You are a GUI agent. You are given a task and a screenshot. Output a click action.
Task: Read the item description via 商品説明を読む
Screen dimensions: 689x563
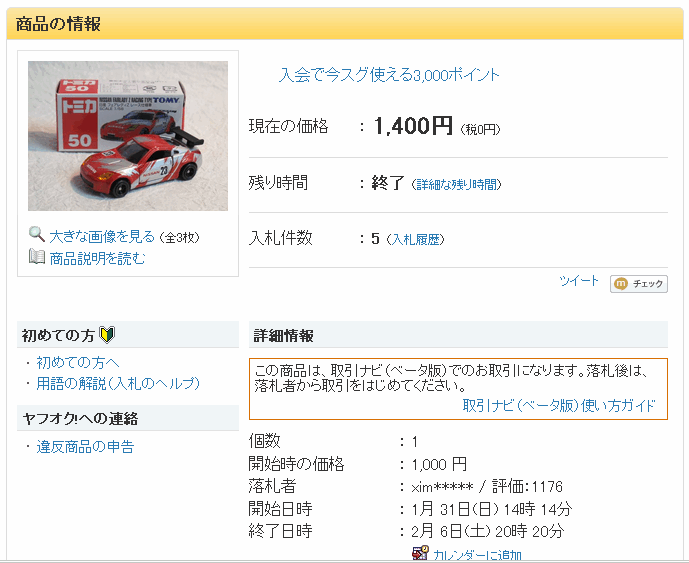click(98, 258)
